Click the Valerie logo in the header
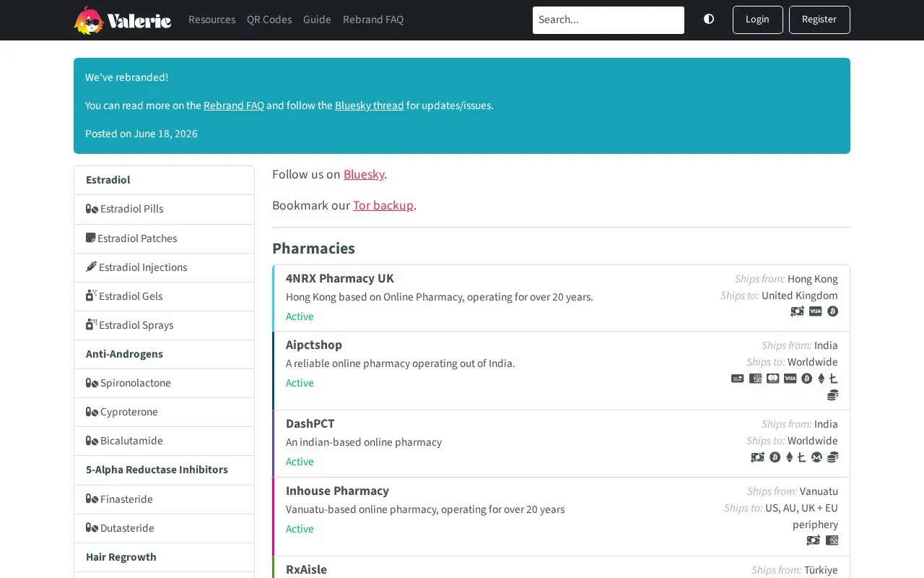This screenshot has height=578, width=924. pos(122,20)
